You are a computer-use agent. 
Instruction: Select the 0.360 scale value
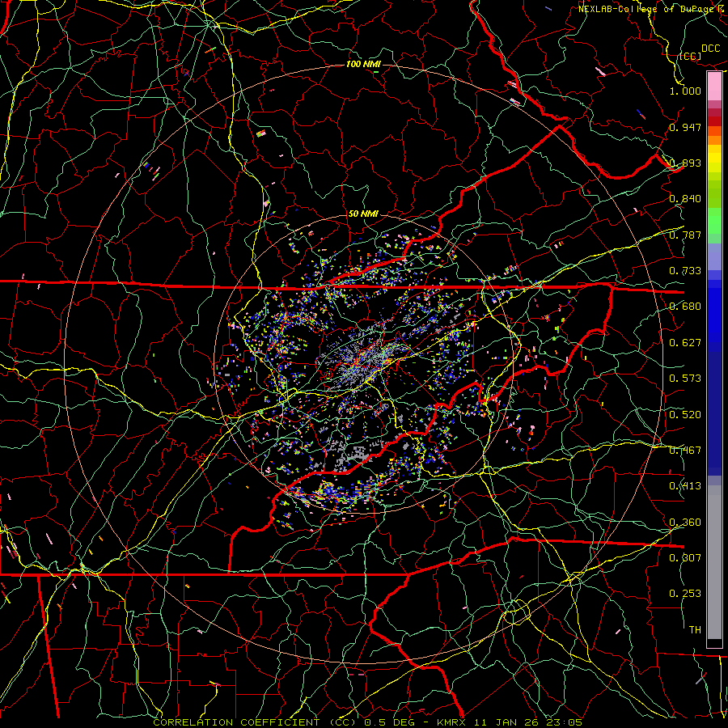pos(685,523)
